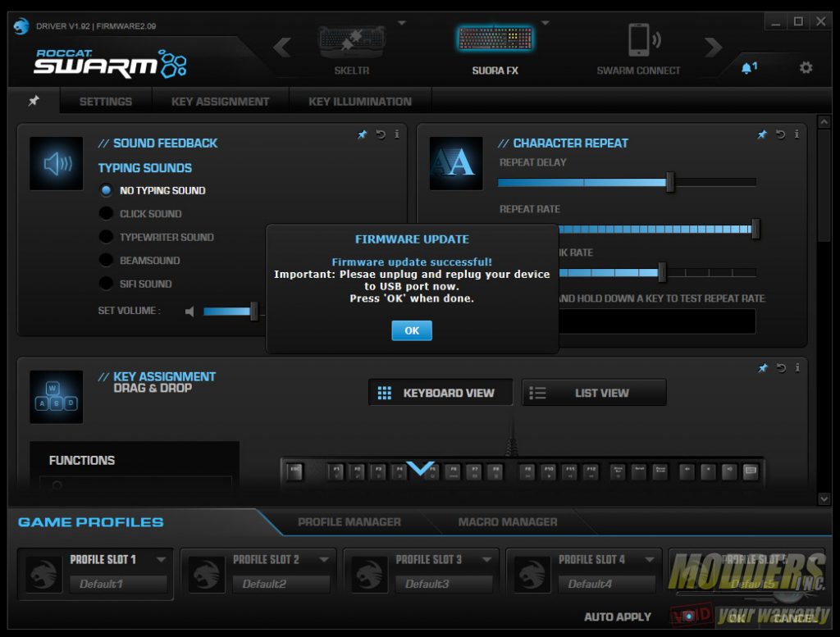840x637 pixels.
Task: Select the Click Sound option
Action: pyautogui.click(x=106, y=213)
